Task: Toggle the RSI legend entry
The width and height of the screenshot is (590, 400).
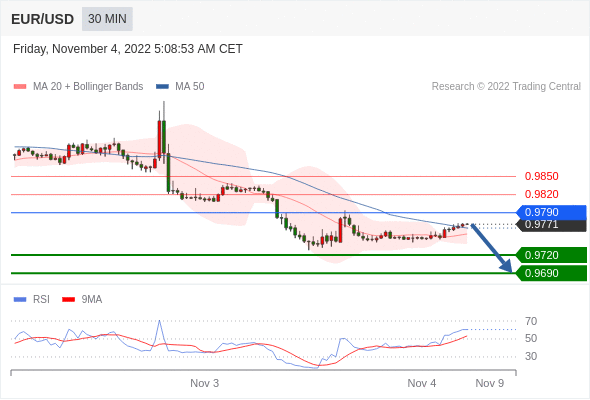Action: coord(32,300)
